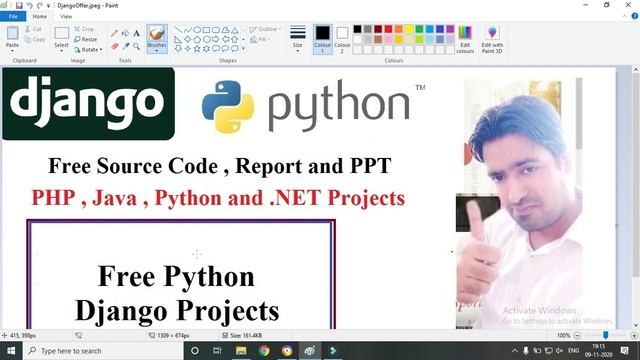Open the File menu
Image resolution: width=640 pixels, height=360 pixels.
(13, 16)
